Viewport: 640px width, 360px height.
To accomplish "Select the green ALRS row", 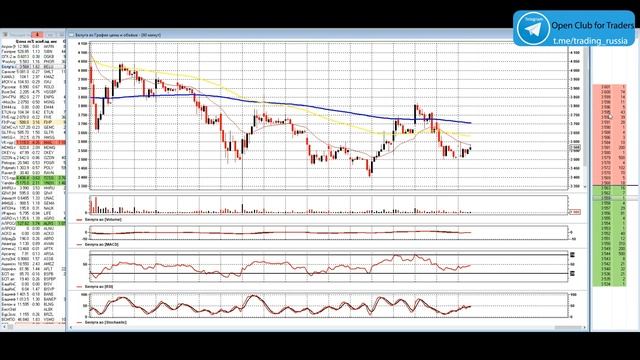I will pyautogui.click(x=33, y=223).
